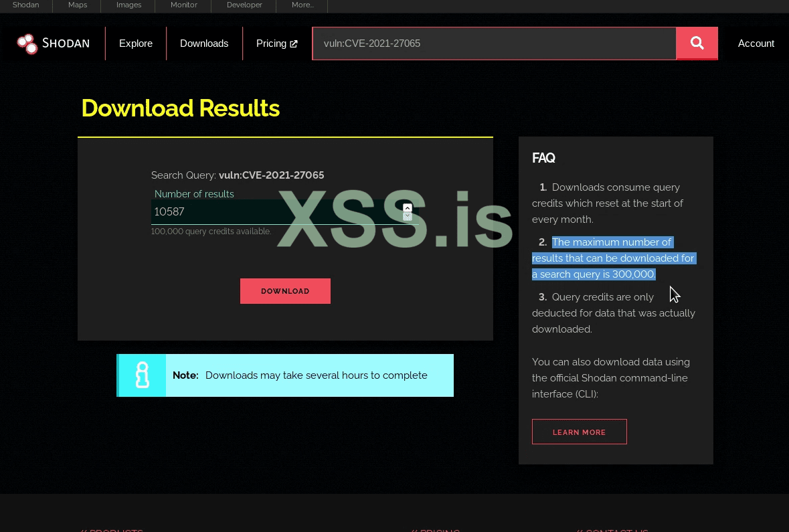Click the Number of results label
Image resolution: width=789 pixels, height=532 pixels.
[x=194, y=194]
